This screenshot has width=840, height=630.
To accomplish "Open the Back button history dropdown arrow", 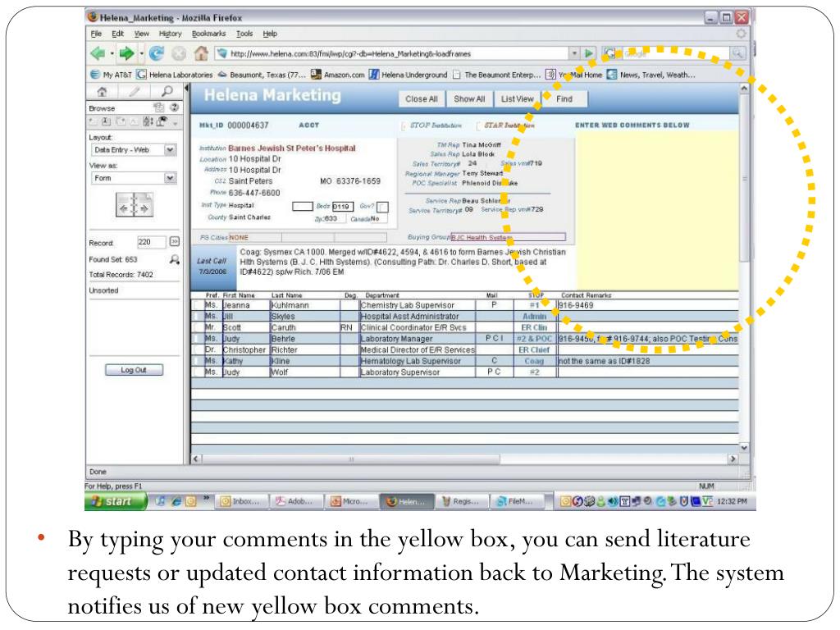I will 112,53.
